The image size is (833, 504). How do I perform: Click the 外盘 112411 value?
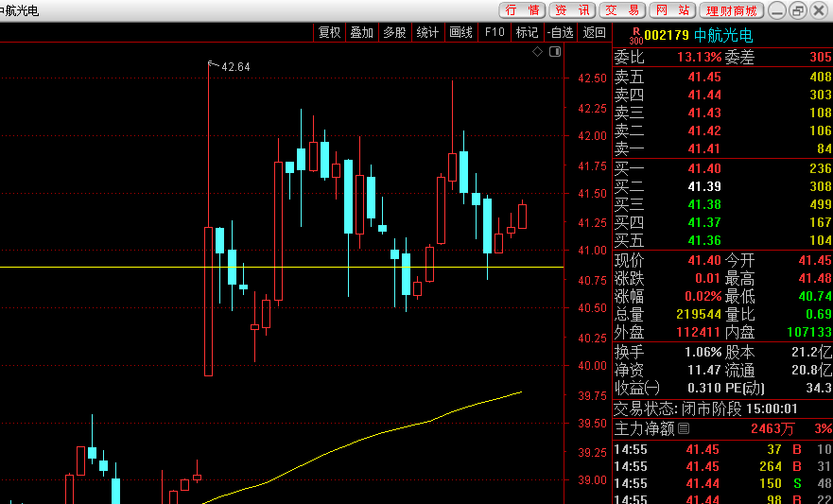[x=699, y=333]
